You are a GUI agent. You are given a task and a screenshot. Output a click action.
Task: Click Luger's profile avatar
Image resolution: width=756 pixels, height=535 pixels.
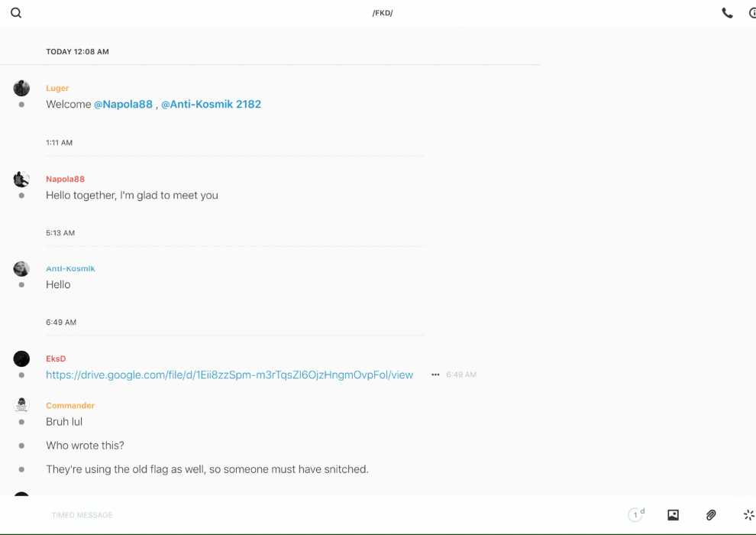(21, 89)
